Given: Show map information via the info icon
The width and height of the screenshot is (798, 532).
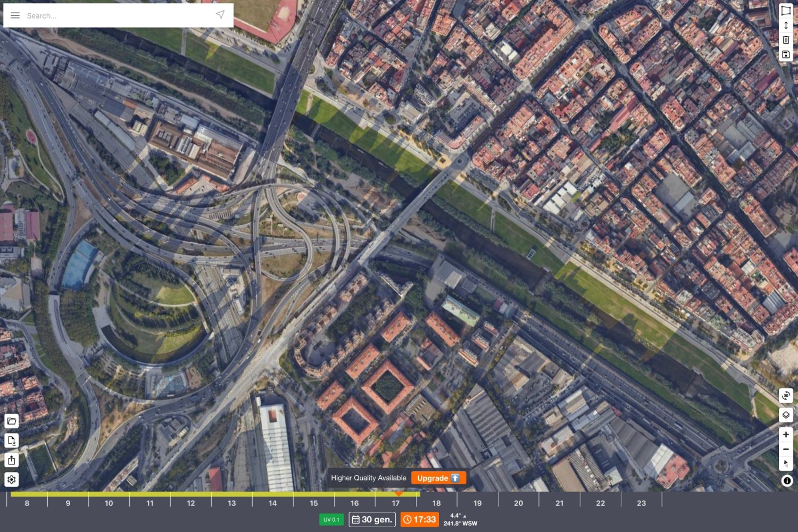Looking at the screenshot, I should 786,481.
